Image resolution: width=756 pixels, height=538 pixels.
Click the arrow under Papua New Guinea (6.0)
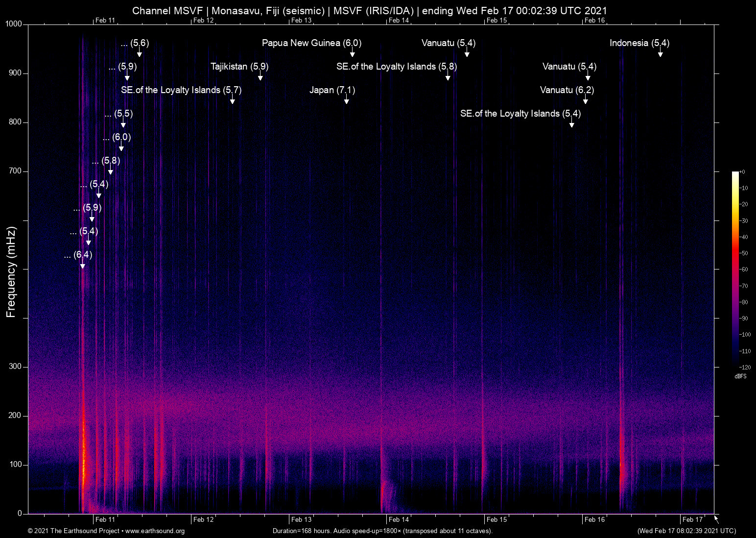352,53
